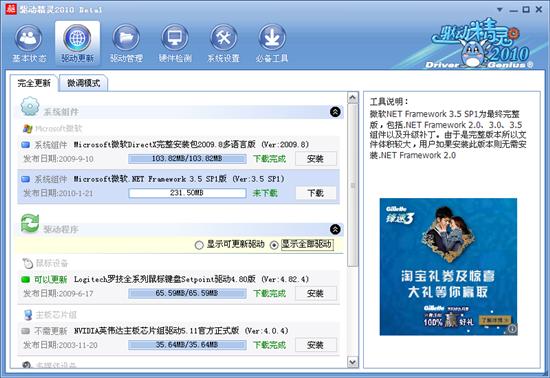
Task: Select the 驱动更新 globe icon
Action: tap(77, 38)
